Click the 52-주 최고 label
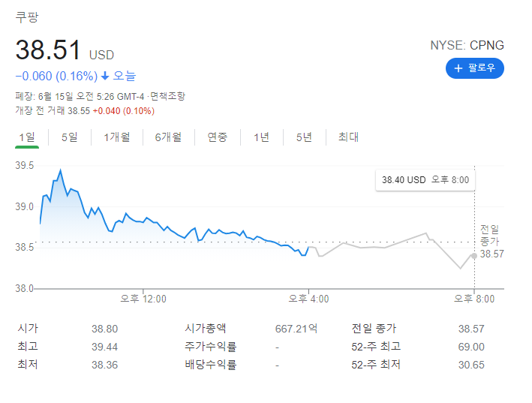Viewport: 532px width, 403px height. pyautogui.click(x=376, y=347)
